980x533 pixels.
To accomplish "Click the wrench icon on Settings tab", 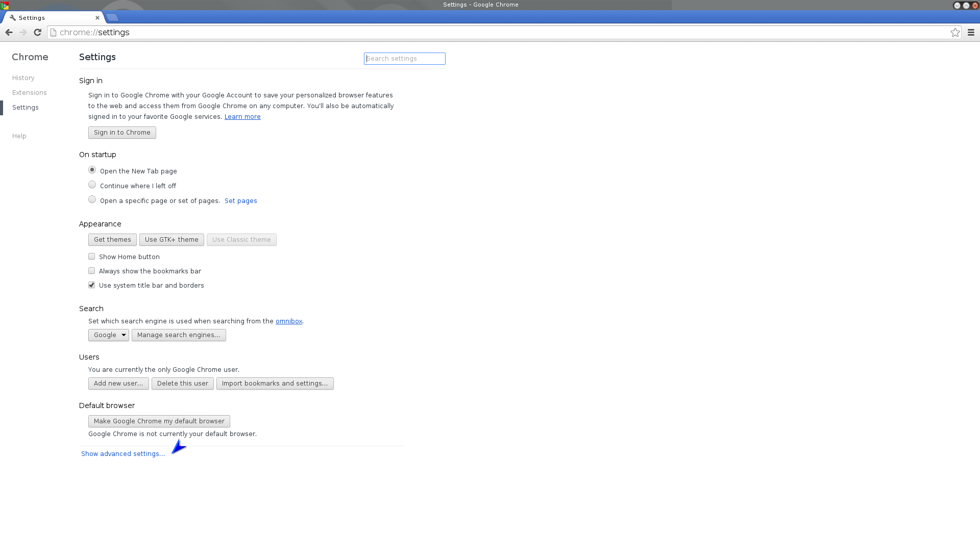I will point(13,18).
